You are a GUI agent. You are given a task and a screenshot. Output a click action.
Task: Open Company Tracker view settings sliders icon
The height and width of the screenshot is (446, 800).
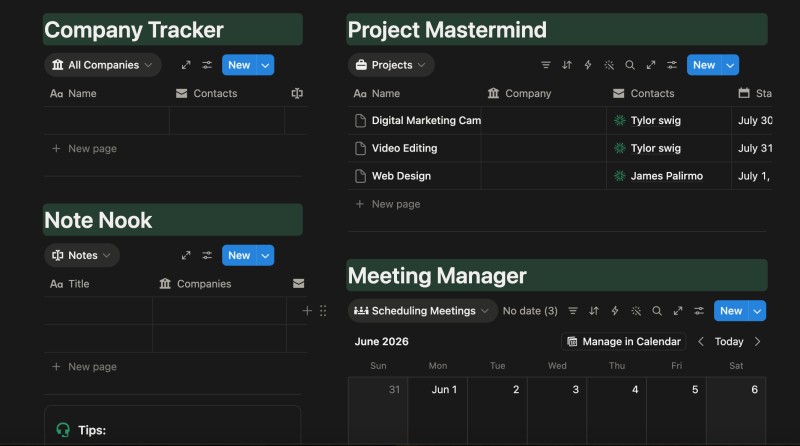207,65
